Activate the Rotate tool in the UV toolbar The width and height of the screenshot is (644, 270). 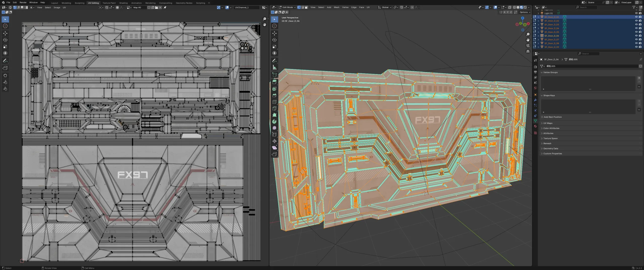[5, 40]
